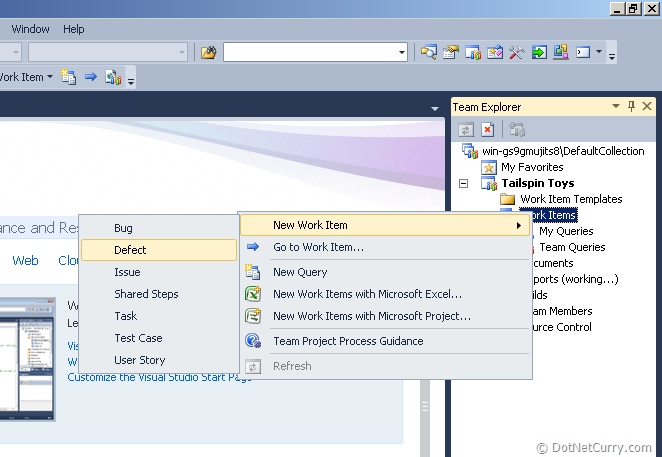This screenshot has width=662, height=457.
Task: Open the Team Explorer window position dropdown
Action: pos(616,106)
